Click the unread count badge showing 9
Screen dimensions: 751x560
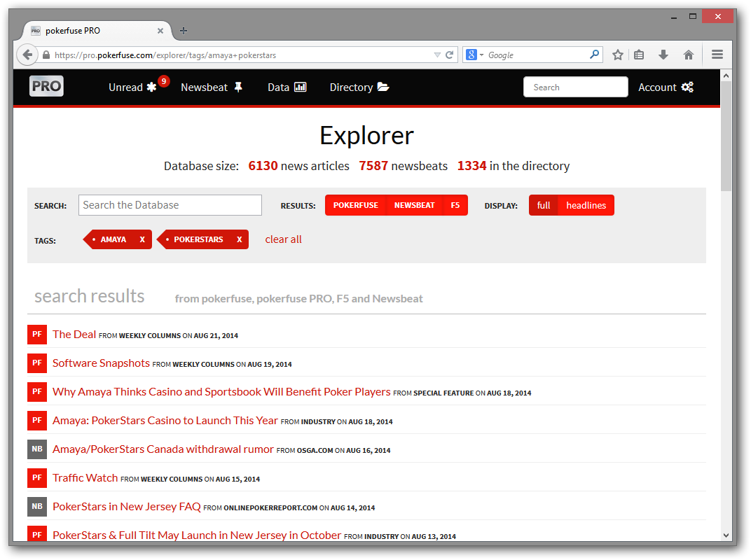(x=164, y=81)
